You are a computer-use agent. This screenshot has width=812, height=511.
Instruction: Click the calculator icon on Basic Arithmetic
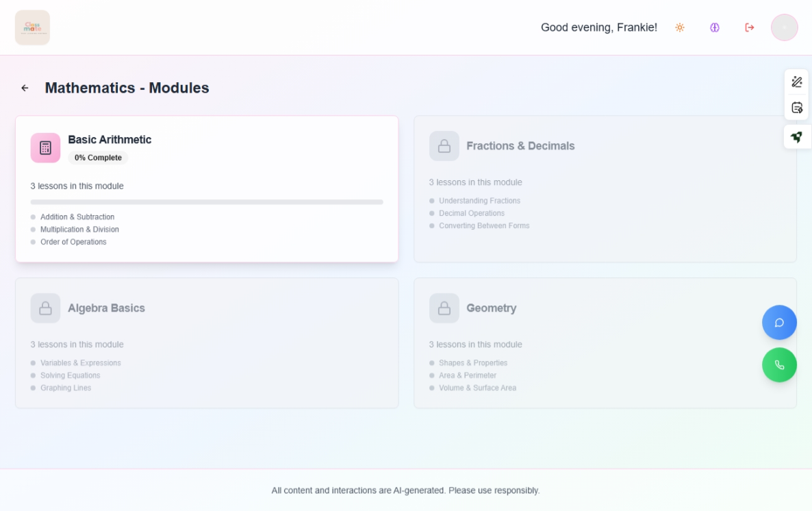[45, 147]
